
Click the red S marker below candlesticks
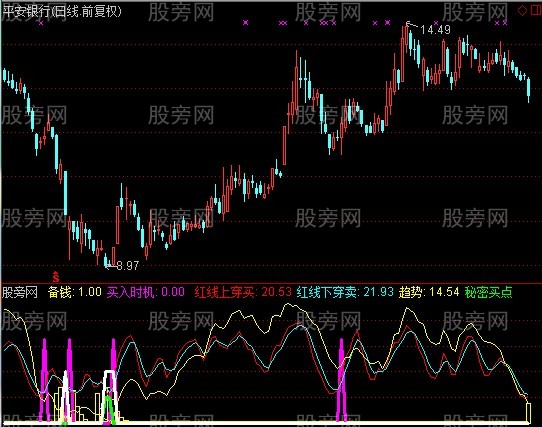click(56, 277)
